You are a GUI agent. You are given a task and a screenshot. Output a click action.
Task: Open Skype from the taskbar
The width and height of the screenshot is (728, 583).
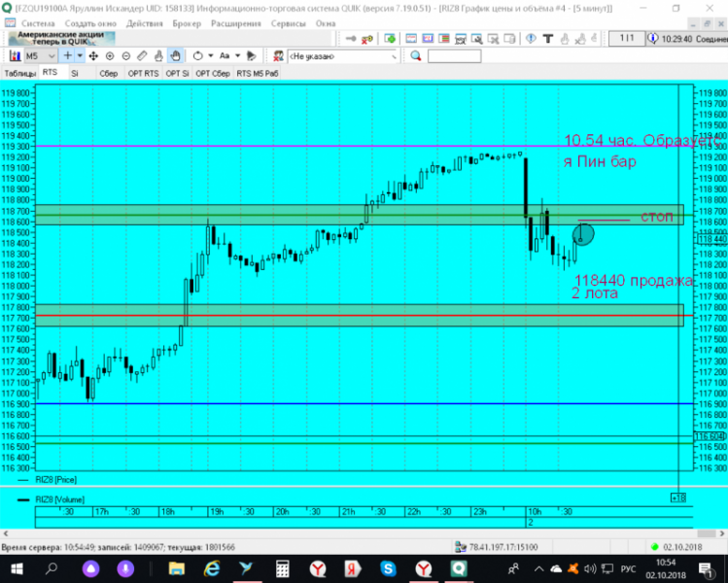388,568
